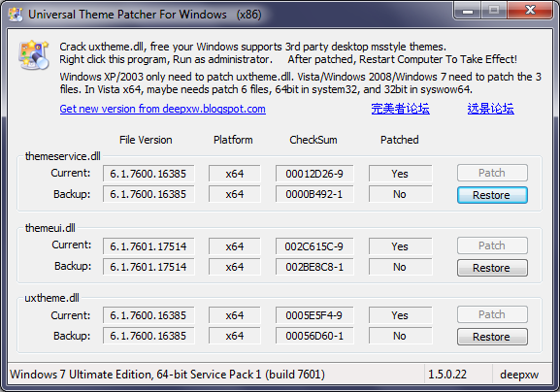Click the themeui.dll group label
Image resolution: width=560 pixels, height=392 pixels.
[x=50, y=228]
